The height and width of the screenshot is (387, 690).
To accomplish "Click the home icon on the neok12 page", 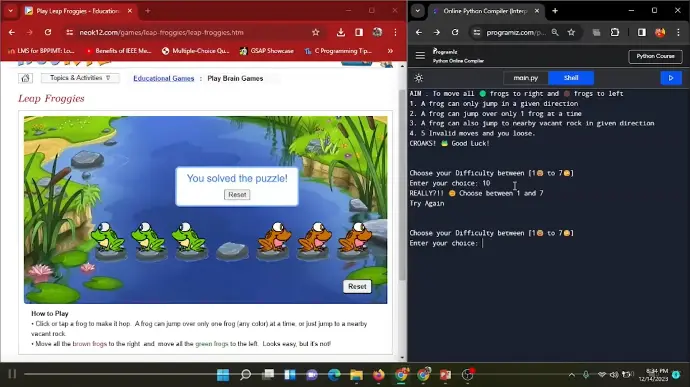I will [x=26, y=78].
